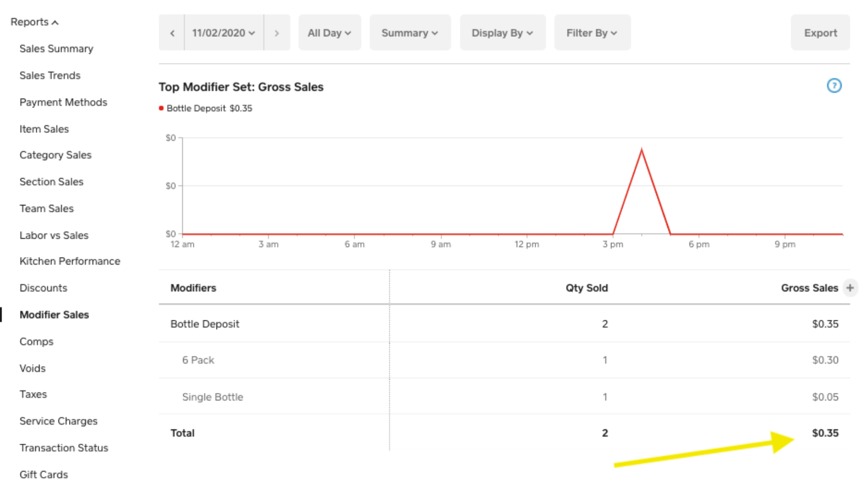
Task: Open the help question mark icon
Action: tap(834, 85)
